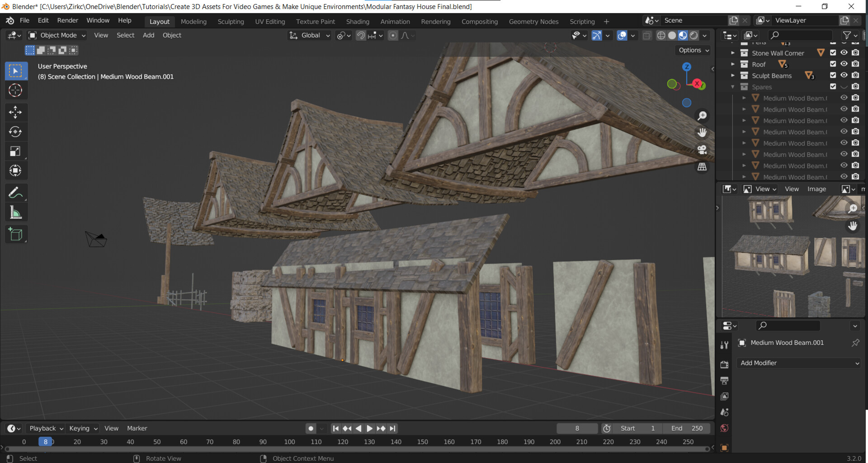Click the Add Cube tool
Screen dimensions: 868x463
[15, 234]
